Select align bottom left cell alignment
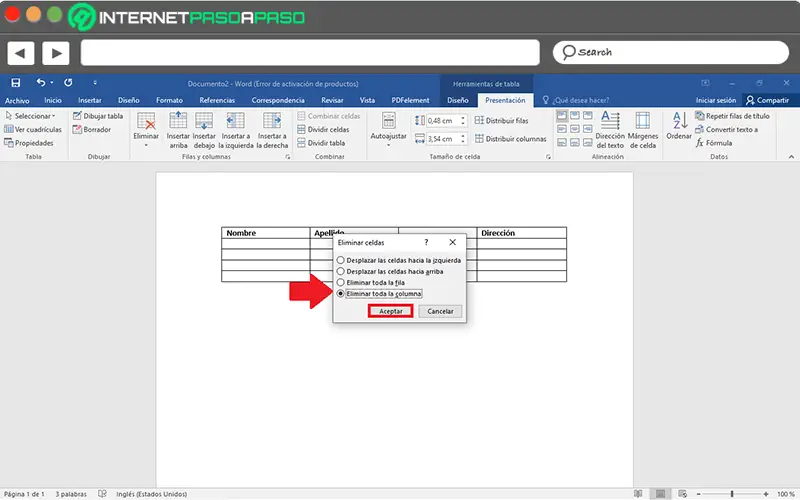 click(x=562, y=143)
